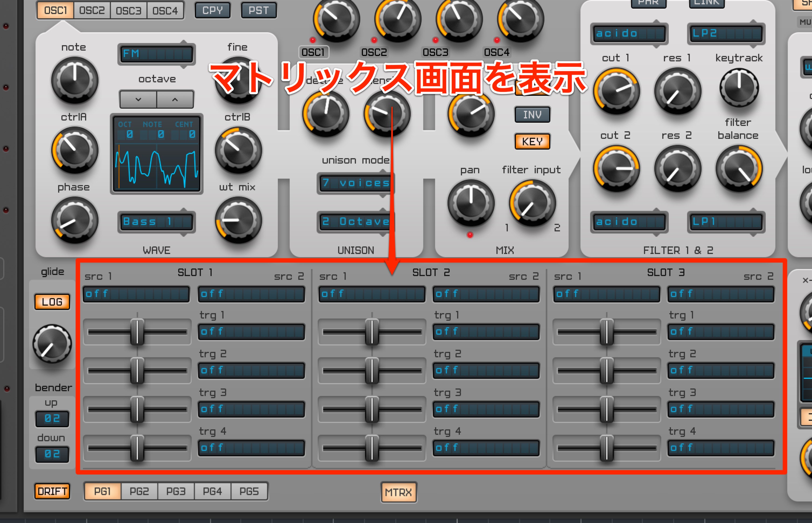Select the PG1 page tab
Image resolution: width=812 pixels, height=523 pixels.
(x=102, y=492)
